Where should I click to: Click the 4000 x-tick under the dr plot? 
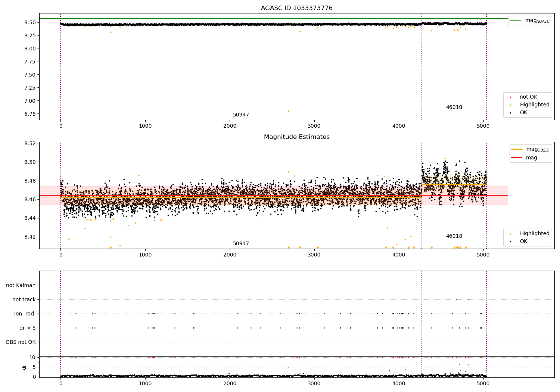pos(399,383)
